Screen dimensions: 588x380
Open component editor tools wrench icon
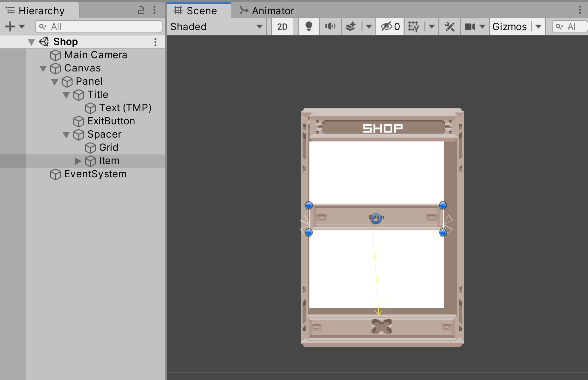[x=450, y=26]
